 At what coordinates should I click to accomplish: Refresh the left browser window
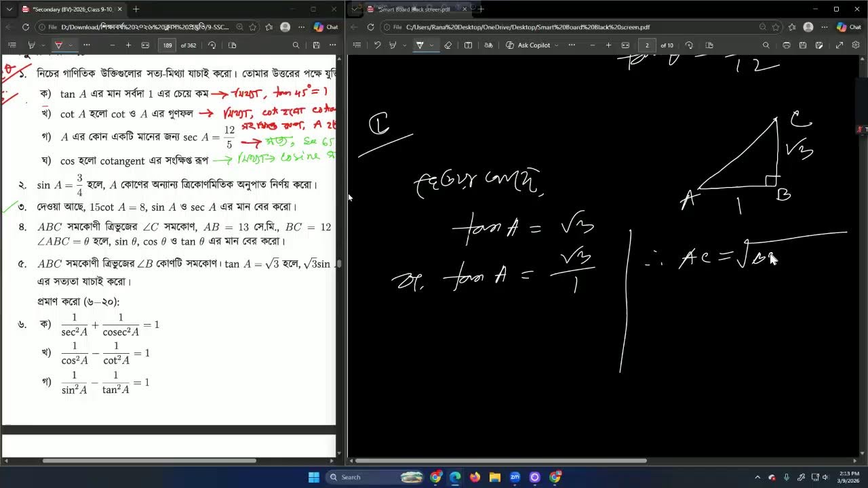coord(25,27)
